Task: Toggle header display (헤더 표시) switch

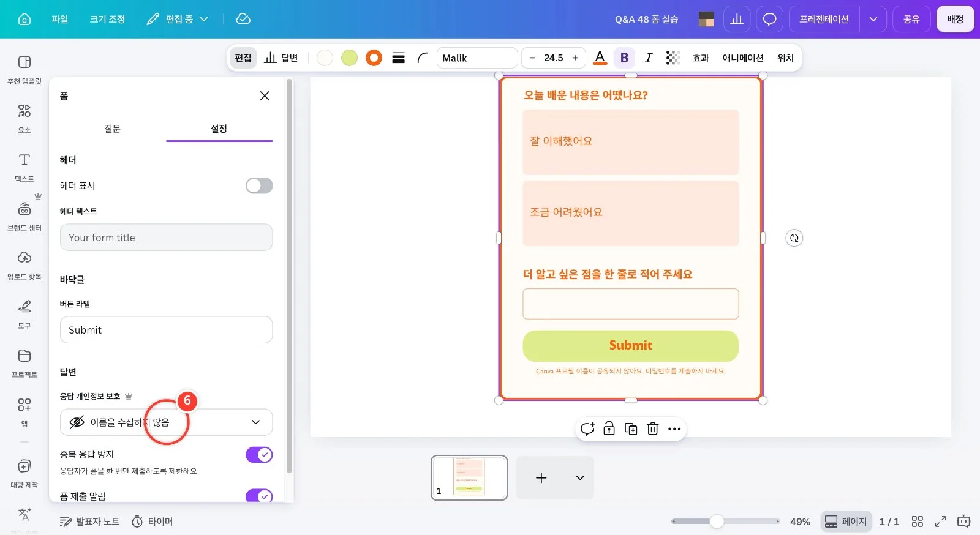Action: coord(259,185)
